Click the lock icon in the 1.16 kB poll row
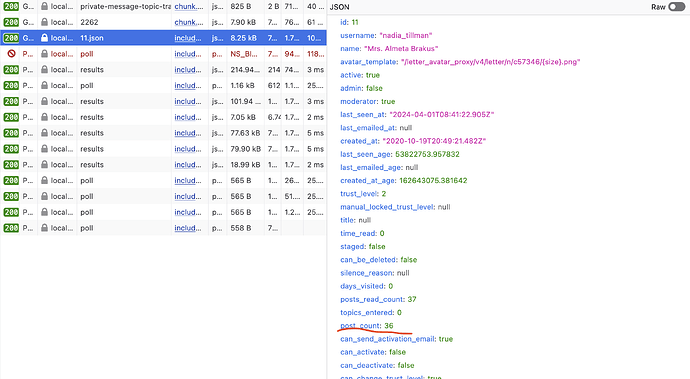The width and height of the screenshot is (690, 379). (x=44, y=85)
